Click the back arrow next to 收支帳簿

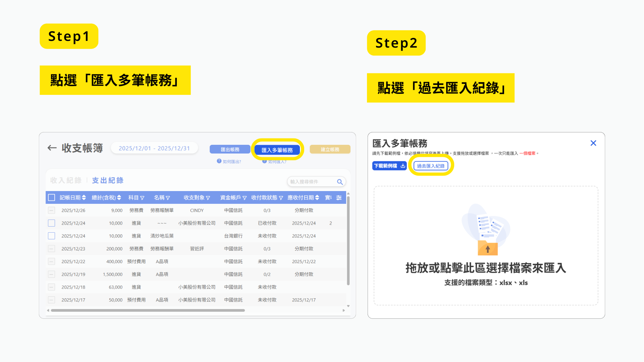coord(52,148)
